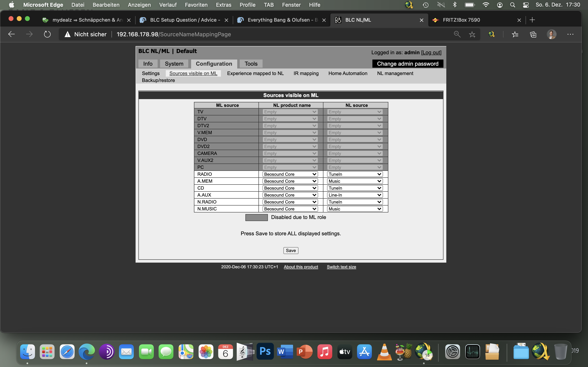Click the Log out link
This screenshot has width=588, height=367.
click(431, 52)
